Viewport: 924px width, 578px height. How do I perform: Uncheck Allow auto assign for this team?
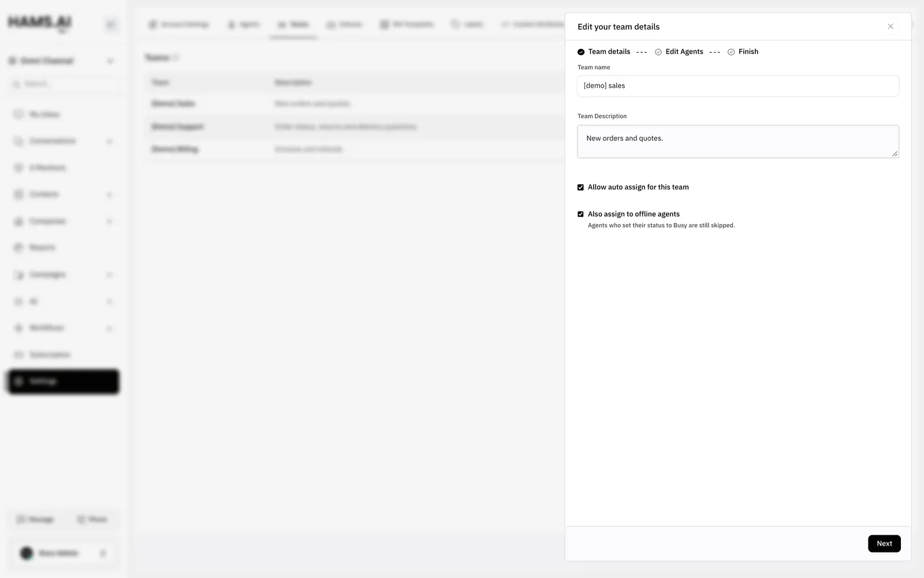click(x=580, y=187)
